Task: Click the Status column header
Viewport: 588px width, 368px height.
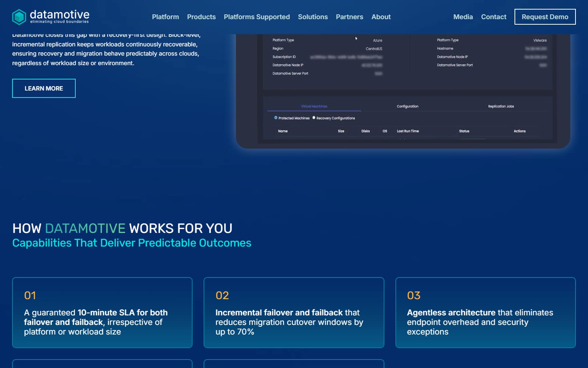Action: click(464, 131)
